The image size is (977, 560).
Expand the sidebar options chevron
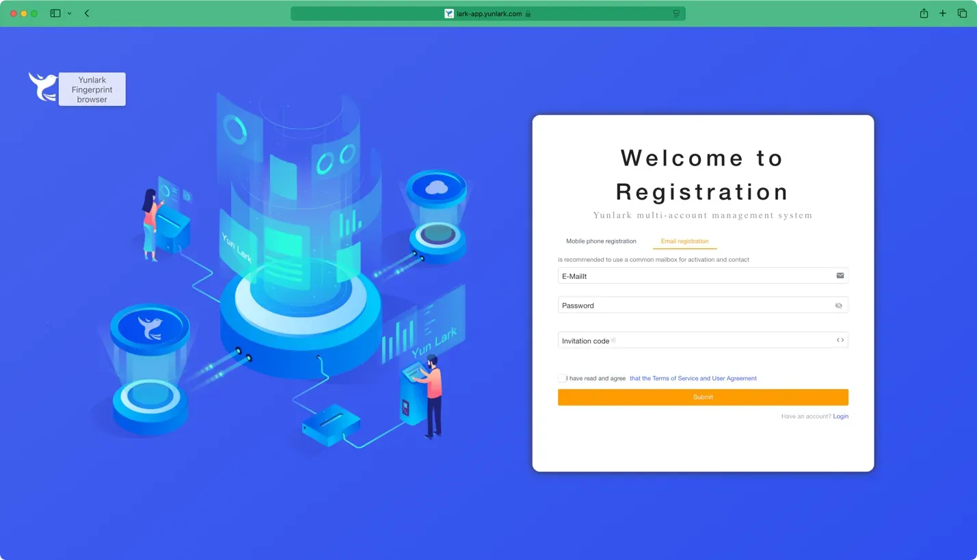(69, 13)
